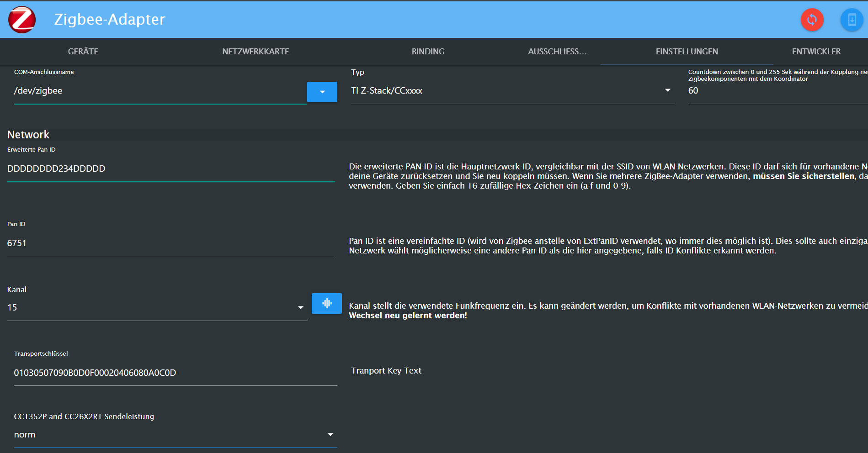This screenshot has height=453, width=868.
Task: Expand the Sendeleistung dropdown showing norm
Action: 176,435
